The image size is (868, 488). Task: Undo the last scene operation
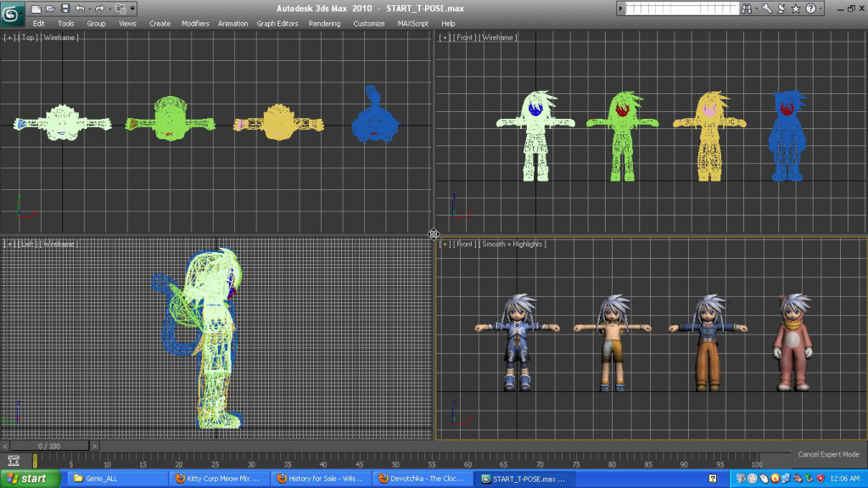(80, 8)
